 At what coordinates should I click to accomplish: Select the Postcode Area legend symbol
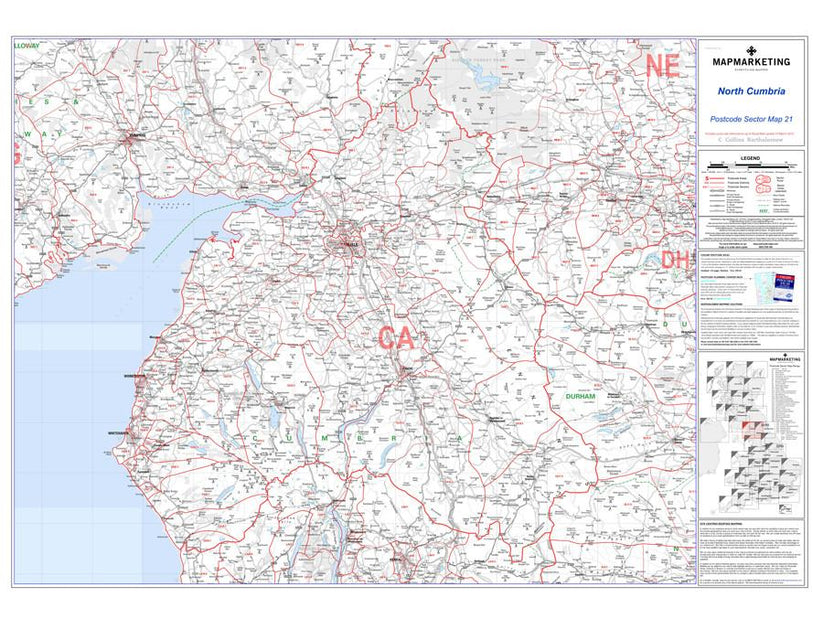[716, 178]
